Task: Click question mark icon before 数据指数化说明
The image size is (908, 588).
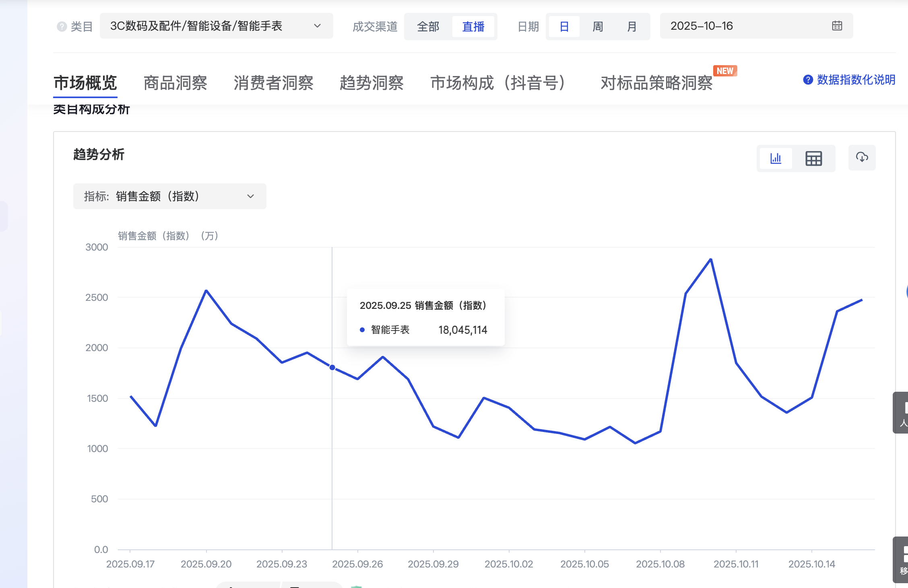Action: coord(808,80)
